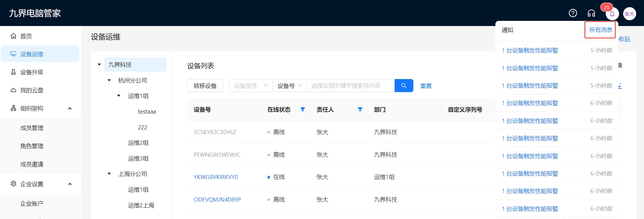644x219 pixels.
Task: Open device link ODEVQMJN4D89P
Action: 217,199
